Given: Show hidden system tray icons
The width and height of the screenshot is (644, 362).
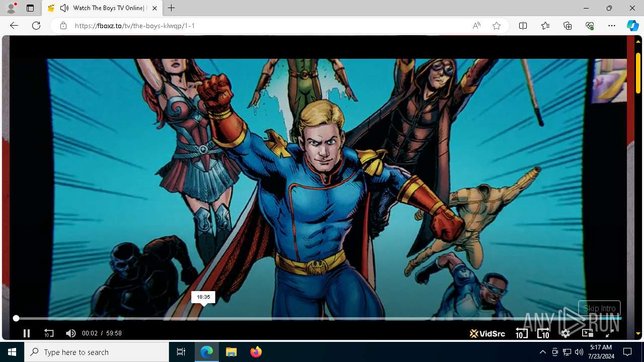Looking at the screenshot, I should [x=542, y=352].
